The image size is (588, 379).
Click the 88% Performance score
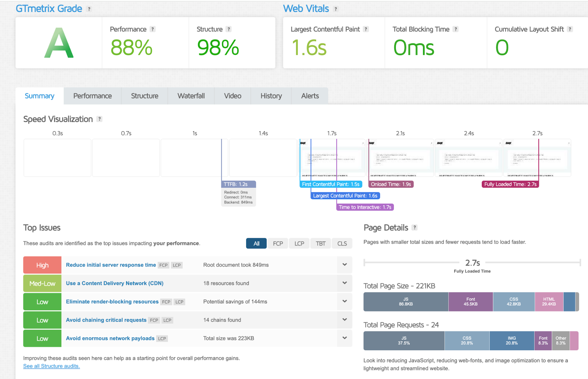(132, 48)
